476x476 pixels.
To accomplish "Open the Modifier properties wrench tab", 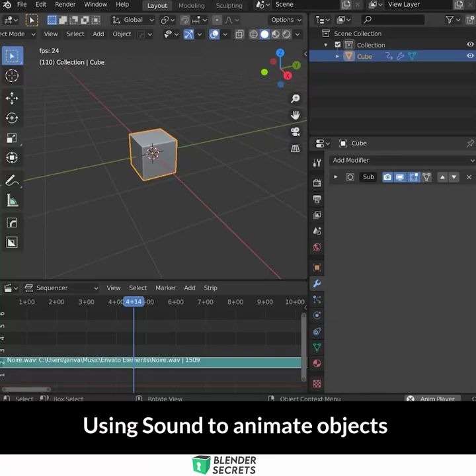I will (317, 284).
